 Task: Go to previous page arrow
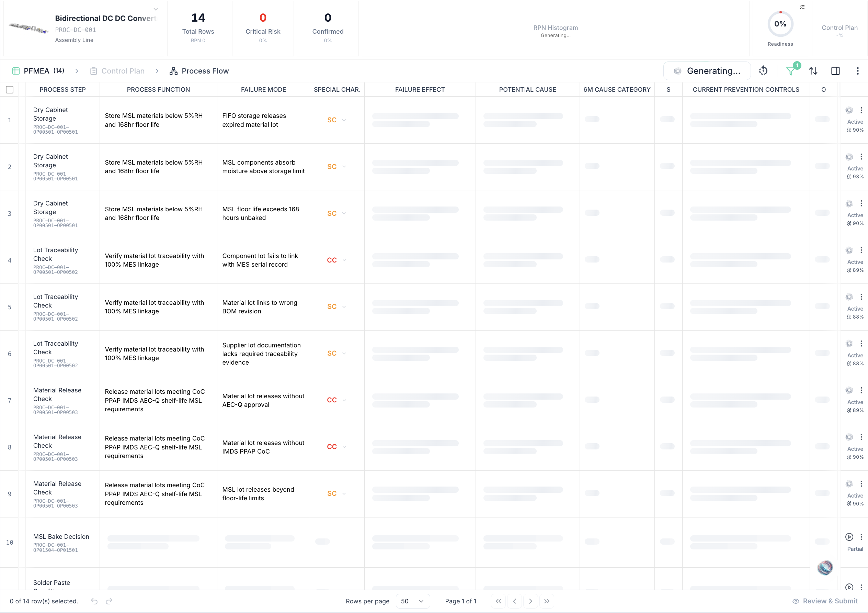click(x=515, y=601)
